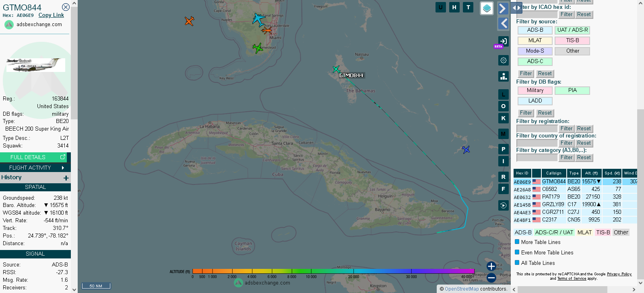This screenshot has height=293, width=644.
Task: Toggle the Other source filter
Action: [572, 51]
